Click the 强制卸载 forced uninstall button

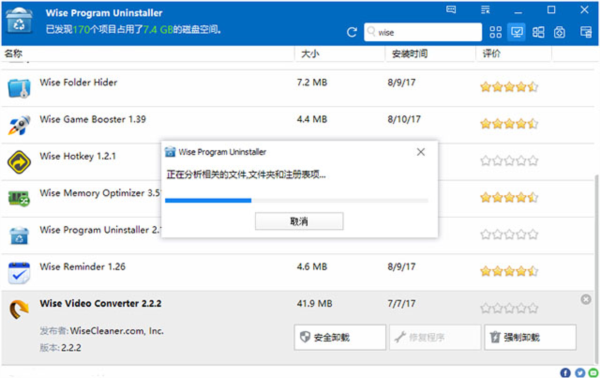click(530, 337)
